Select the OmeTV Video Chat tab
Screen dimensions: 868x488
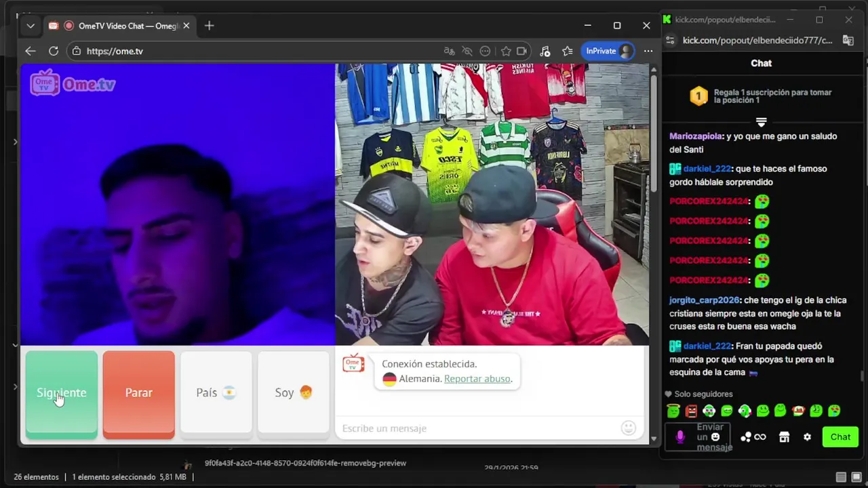click(x=119, y=26)
